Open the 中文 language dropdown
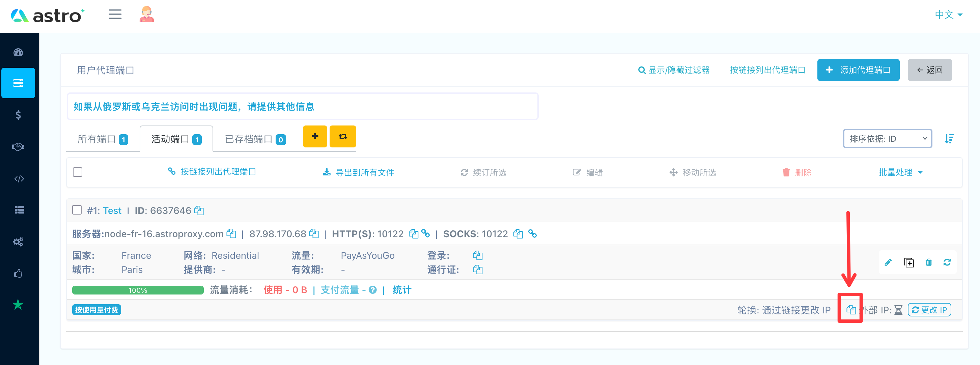Screen dimensions: 980x365 (948, 15)
